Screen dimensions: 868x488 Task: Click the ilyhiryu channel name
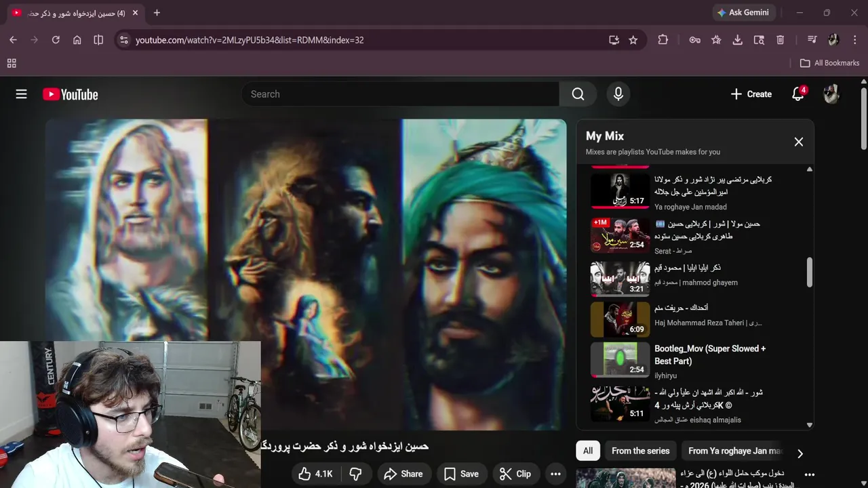pos(665,375)
